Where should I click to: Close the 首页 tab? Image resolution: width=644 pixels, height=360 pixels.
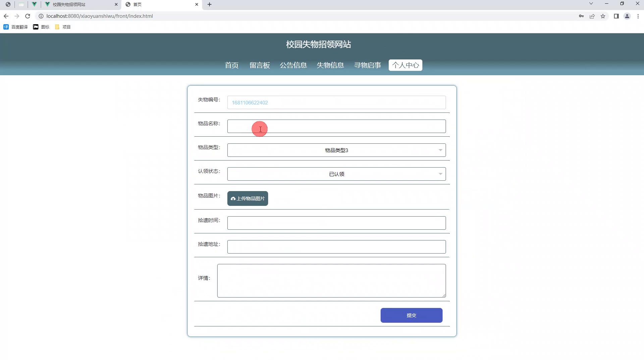(x=197, y=4)
